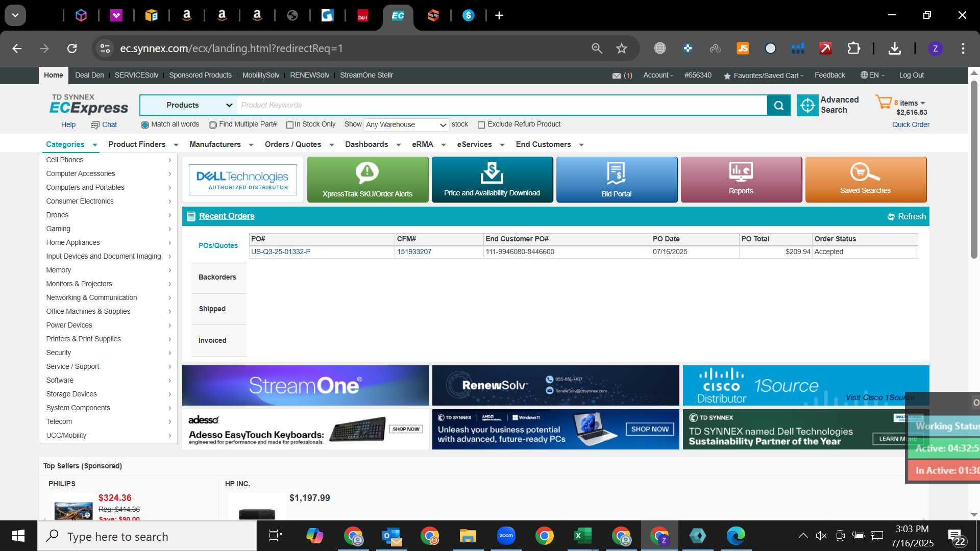The image size is (980, 551).
Task: Open the Products search type dropdown
Action: point(188,105)
